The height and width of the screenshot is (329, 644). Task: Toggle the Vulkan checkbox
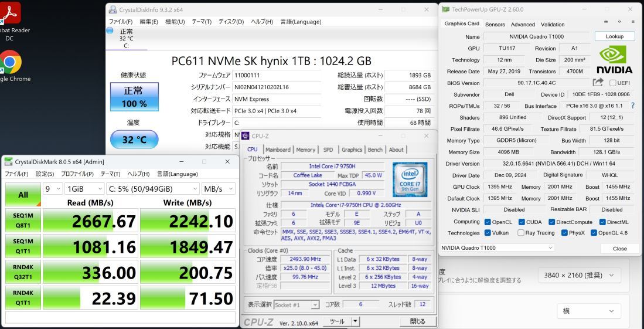(488, 233)
